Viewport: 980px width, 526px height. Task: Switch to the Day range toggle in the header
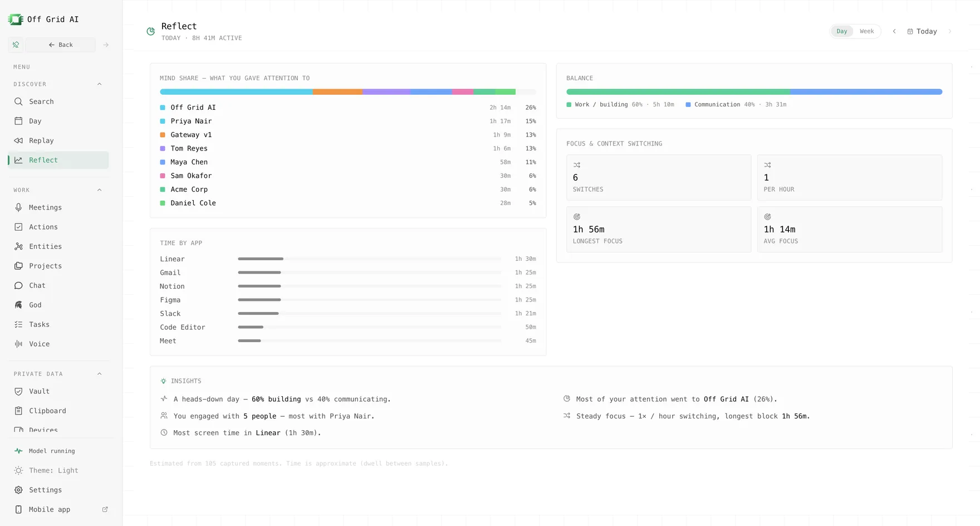[x=842, y=31]
